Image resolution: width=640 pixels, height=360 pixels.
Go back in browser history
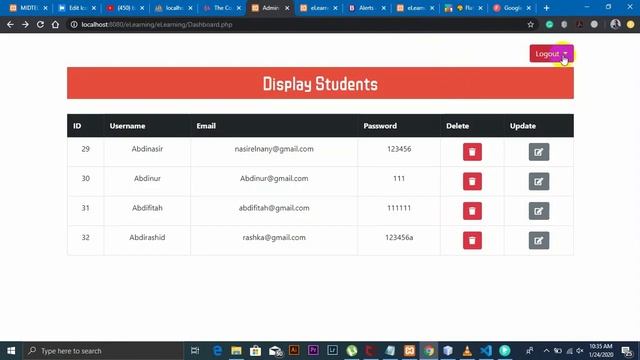[x=10, y=24]
